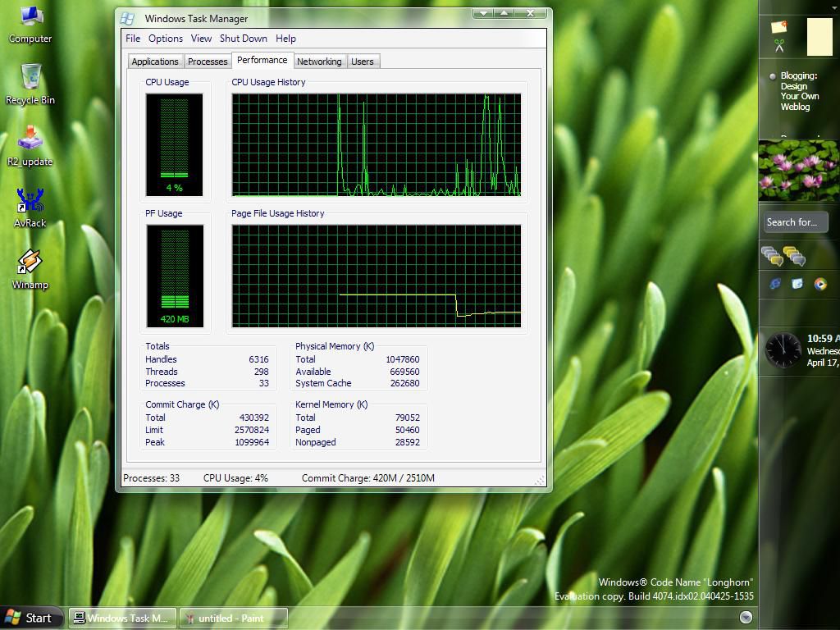Open the Help menu
The width and height of the screenshot is (840, 630).
(285, 39)
